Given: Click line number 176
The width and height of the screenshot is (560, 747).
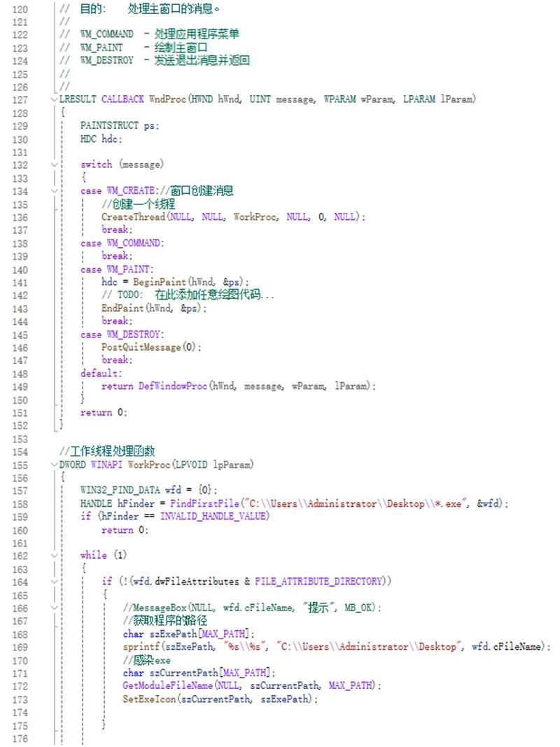Looking at the screenshot, I should point(20,739).
